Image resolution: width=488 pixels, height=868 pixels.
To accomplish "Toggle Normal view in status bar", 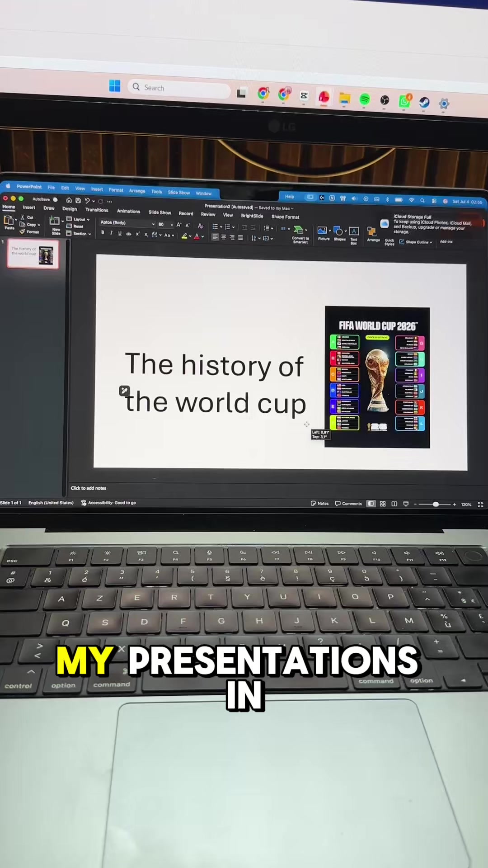I will [371, 504].
